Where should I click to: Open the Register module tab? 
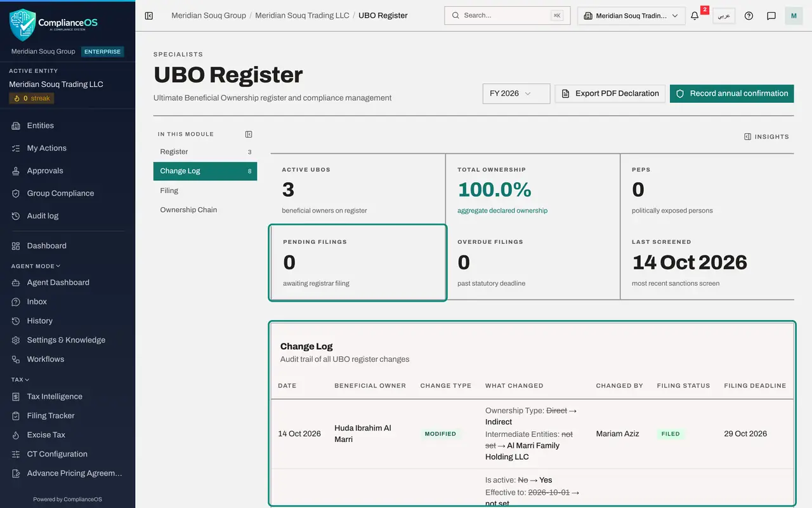205,152
